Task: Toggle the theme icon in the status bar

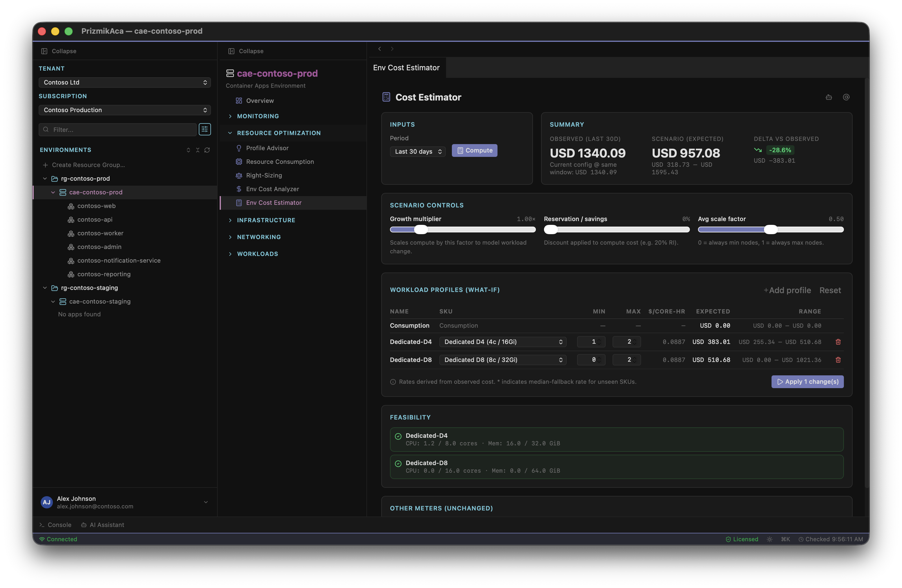Action: pos(769,539)
